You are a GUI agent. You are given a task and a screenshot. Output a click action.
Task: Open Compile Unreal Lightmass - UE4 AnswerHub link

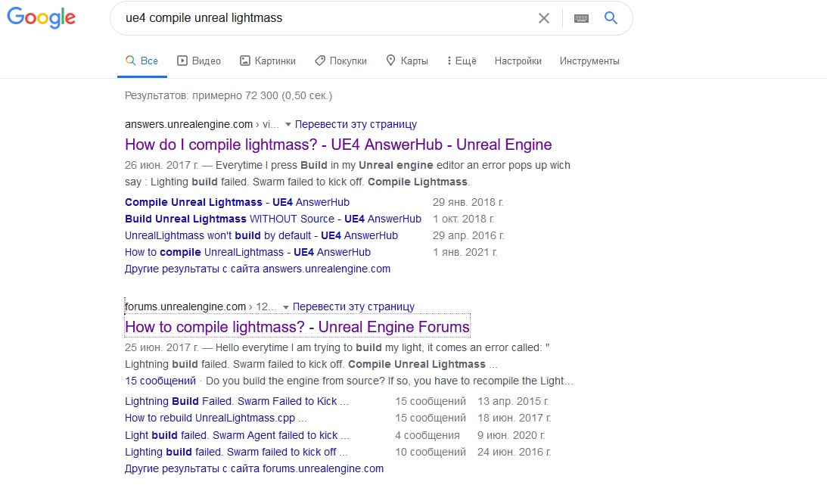pos(237,202)
